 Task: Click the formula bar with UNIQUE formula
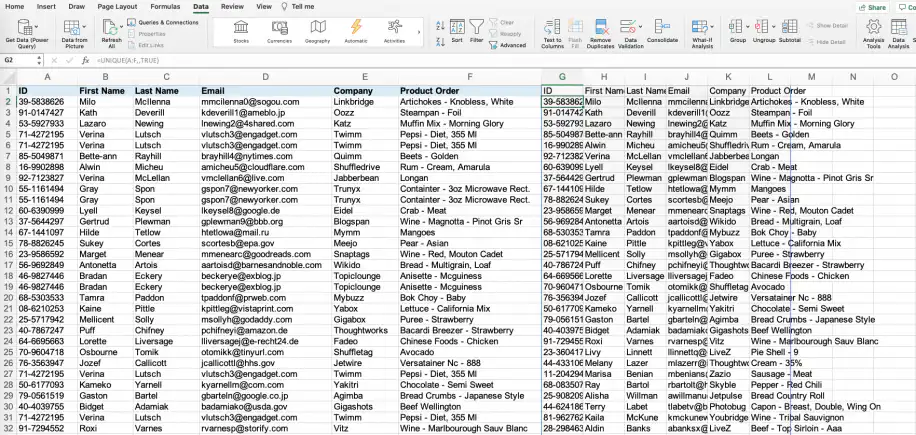[x=502, y=60]
